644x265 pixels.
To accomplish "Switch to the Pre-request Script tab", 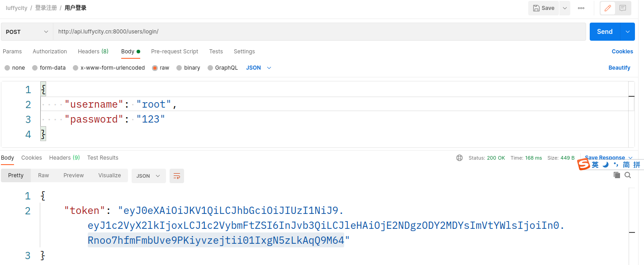I will [x=175, y=52].
